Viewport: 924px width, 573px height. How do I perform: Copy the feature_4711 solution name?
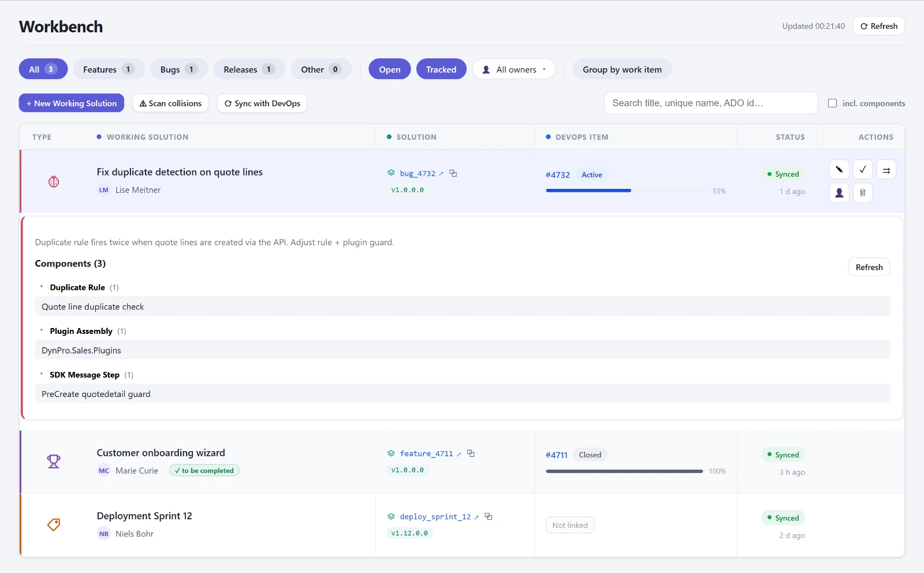point(471,453)
